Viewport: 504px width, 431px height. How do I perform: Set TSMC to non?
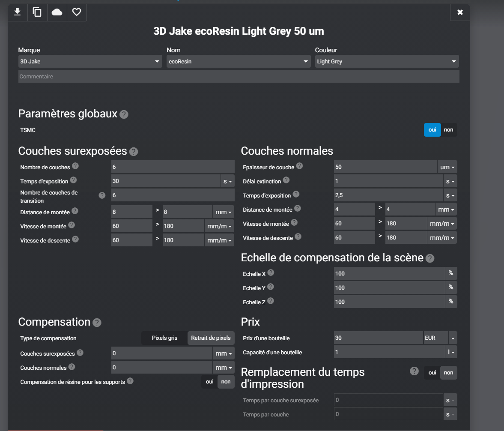449,130
